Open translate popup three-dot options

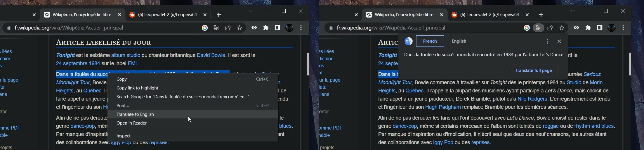pyautogui.click(x=548, y=41)
